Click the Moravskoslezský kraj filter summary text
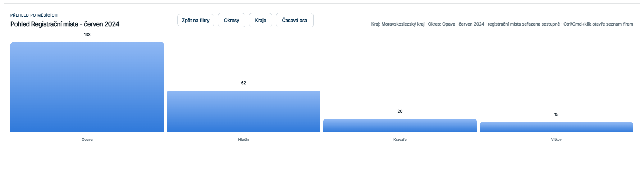This screenshot has width=644, height=172. coord(398,24)
